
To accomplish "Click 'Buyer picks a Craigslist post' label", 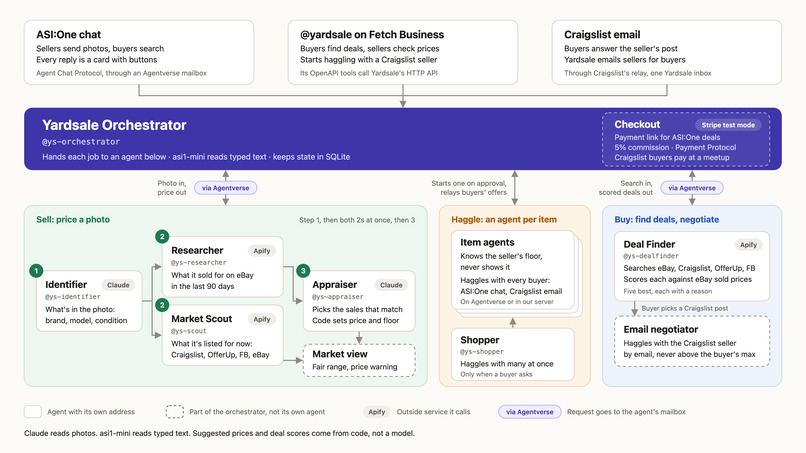I will click(685, 308).
